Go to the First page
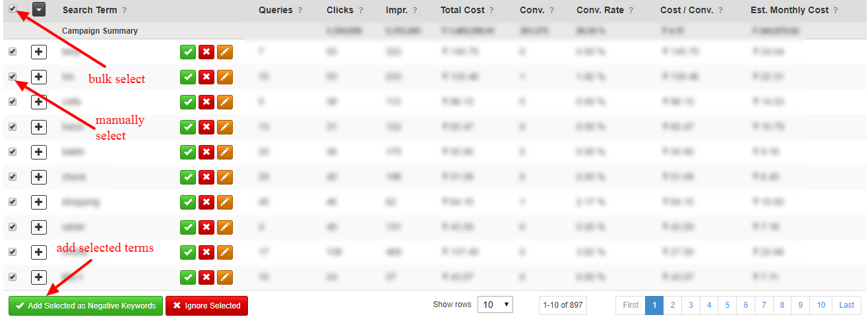868x319 pixels. coord(631,305)
